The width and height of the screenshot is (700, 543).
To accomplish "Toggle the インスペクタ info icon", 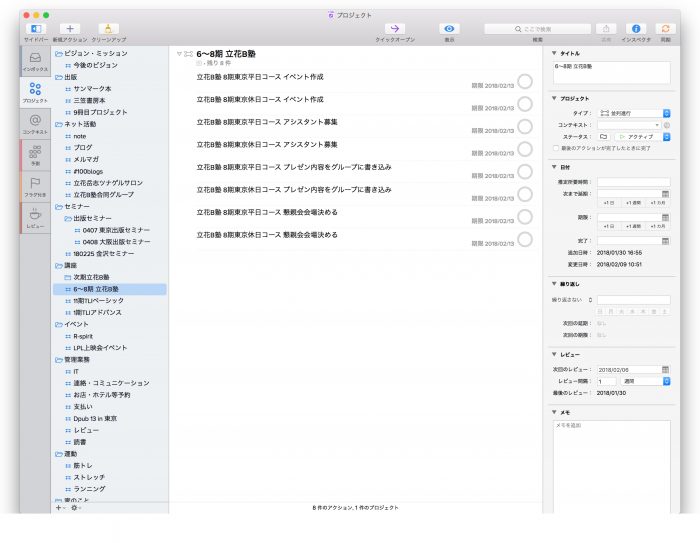I will point(635,29).
